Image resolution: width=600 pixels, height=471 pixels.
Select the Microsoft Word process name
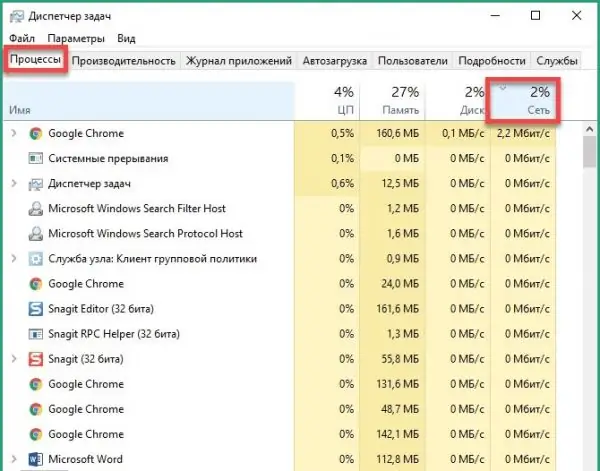85,459
